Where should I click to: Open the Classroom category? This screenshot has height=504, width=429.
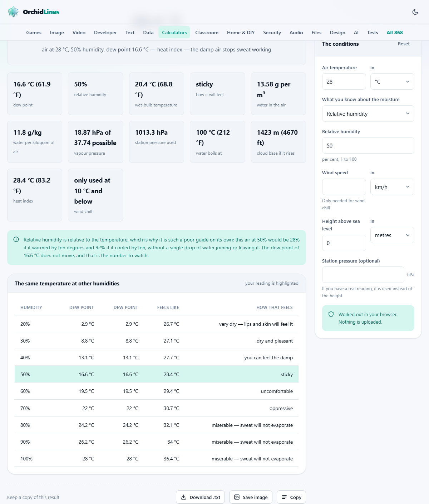coord(207,33)
